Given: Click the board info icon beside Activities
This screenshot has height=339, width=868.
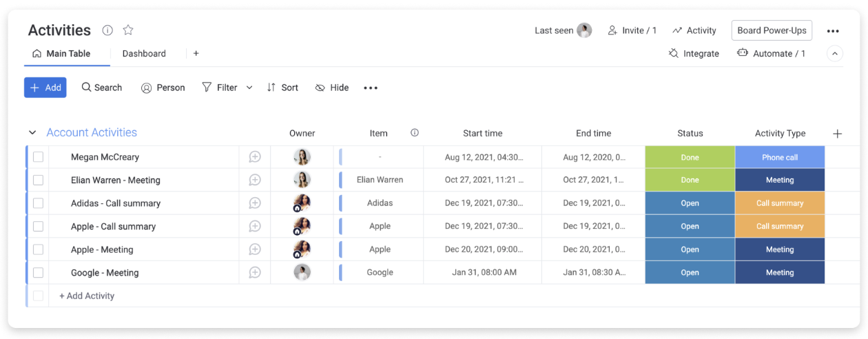Looking at the screenshot, I should (107, 30).
